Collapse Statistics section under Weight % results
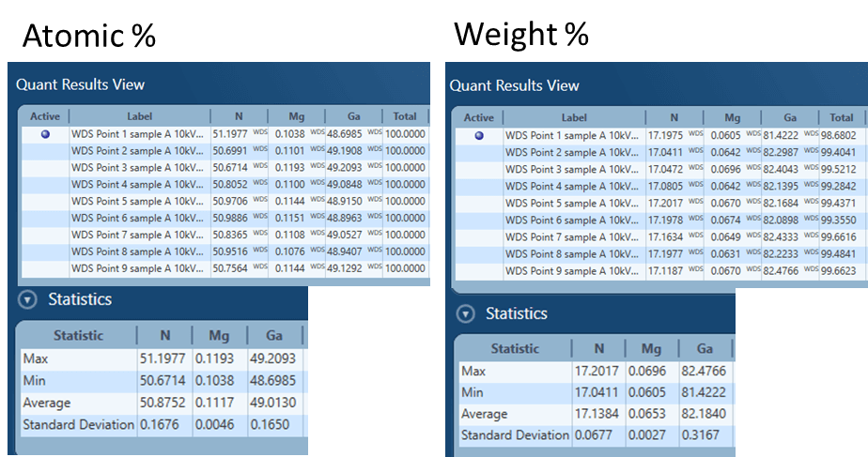This screenshot has width=868, height=457. pos(464,313)
